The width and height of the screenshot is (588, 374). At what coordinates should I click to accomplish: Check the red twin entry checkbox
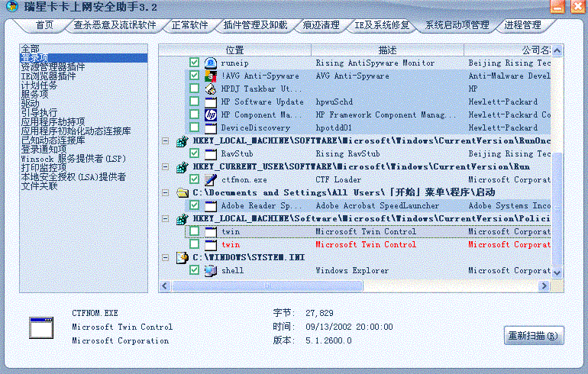(194, 244)
